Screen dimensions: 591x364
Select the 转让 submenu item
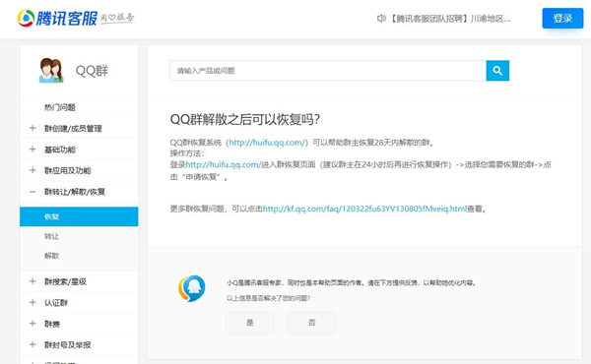(51, 236)
